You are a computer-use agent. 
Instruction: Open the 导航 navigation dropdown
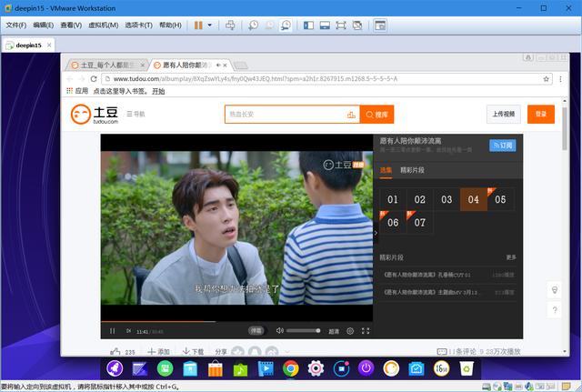(x=135, y=115)
